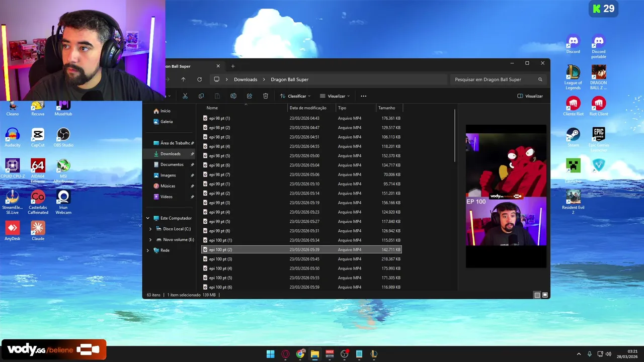Click the EP 100 video preview thumbnail
Screen dimensions: 644x362
pyautogui.click(x=506, y=196)
